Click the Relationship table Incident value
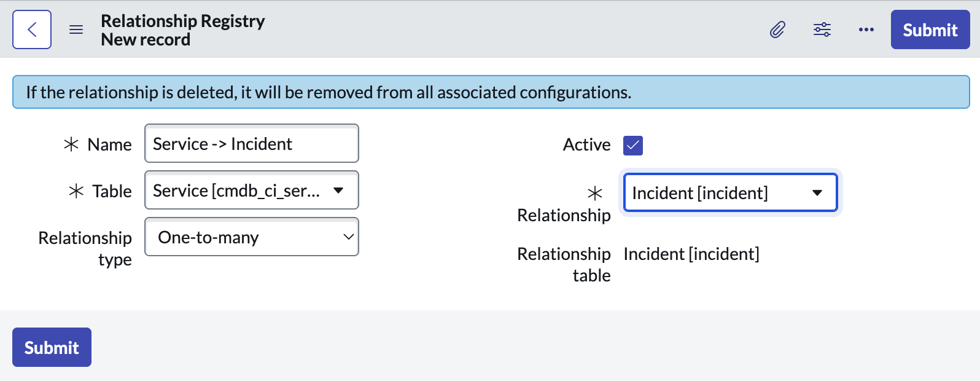Screen dimensions: 980x381 (x=691, y=254)
